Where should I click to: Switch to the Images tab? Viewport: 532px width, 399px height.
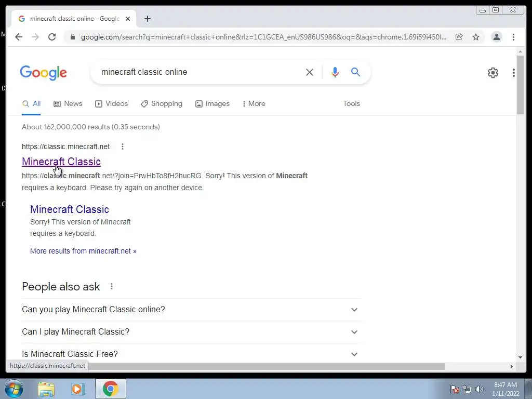tap(212, 104)
